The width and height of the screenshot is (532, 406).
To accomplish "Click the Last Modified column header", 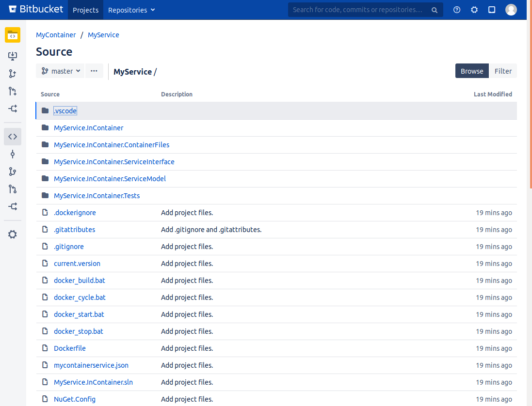I will pos(493,94).
